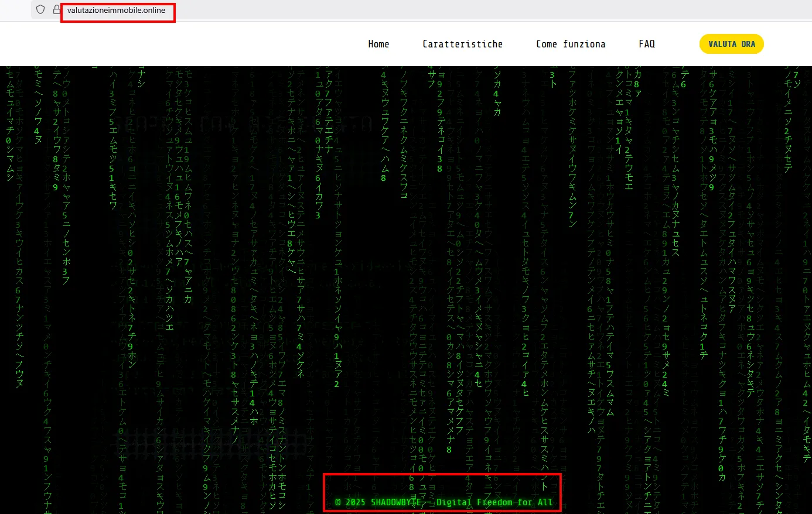Select the FAQ navigation link
The width and height of the screenshot is (812, 514).
647,44
